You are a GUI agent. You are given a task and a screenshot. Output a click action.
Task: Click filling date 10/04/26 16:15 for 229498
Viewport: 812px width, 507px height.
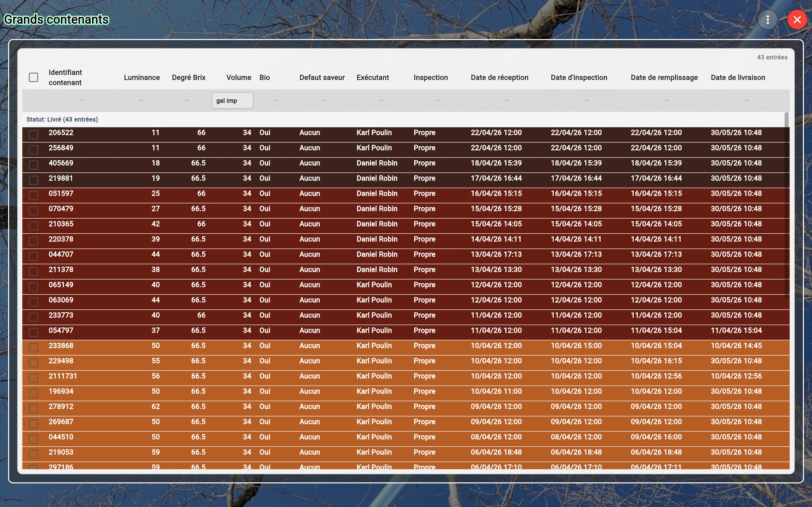coord(656,361)
